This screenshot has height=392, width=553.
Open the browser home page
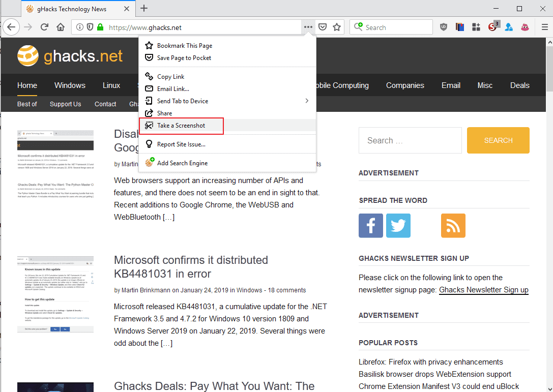pos(61,27)
